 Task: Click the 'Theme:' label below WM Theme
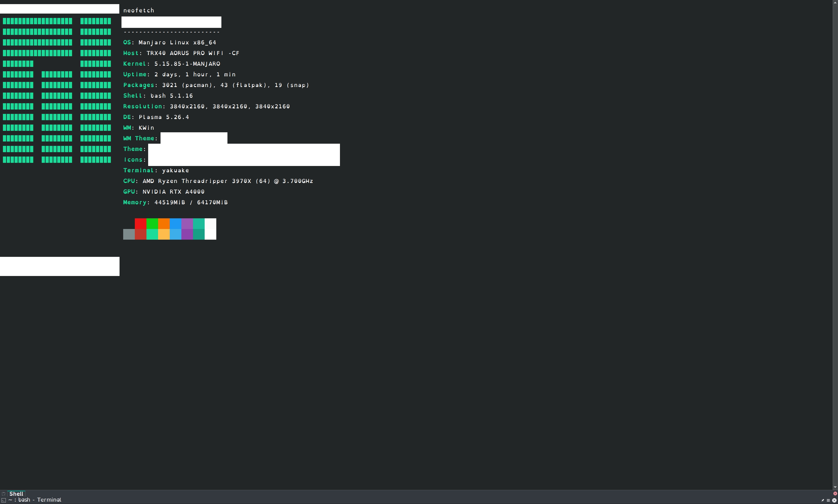(x=135, y=149)
